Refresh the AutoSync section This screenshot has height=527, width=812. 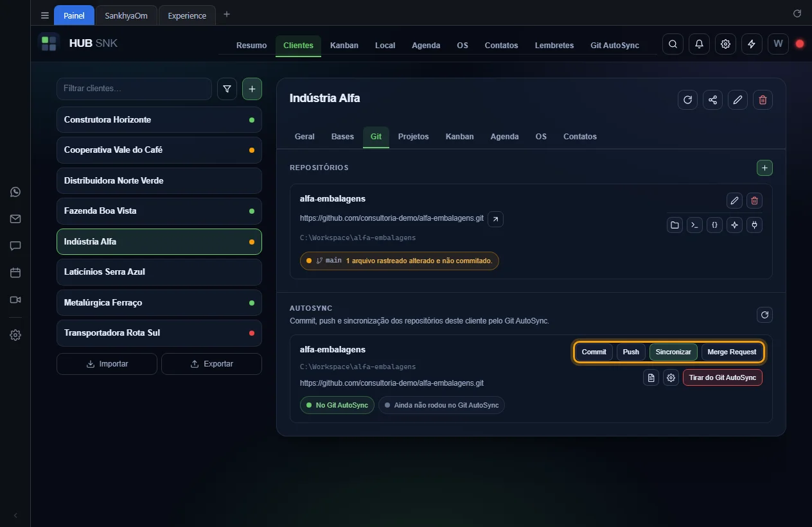coord(764,315)
